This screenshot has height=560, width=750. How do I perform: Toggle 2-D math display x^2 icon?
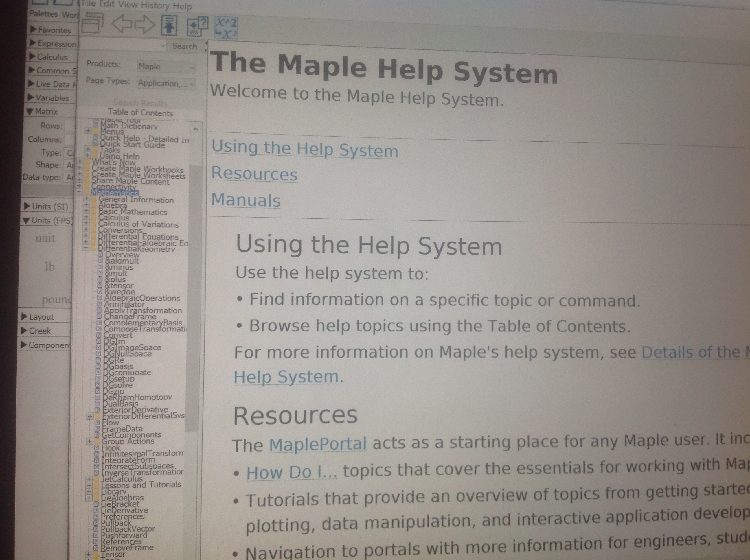pos(226,28)
